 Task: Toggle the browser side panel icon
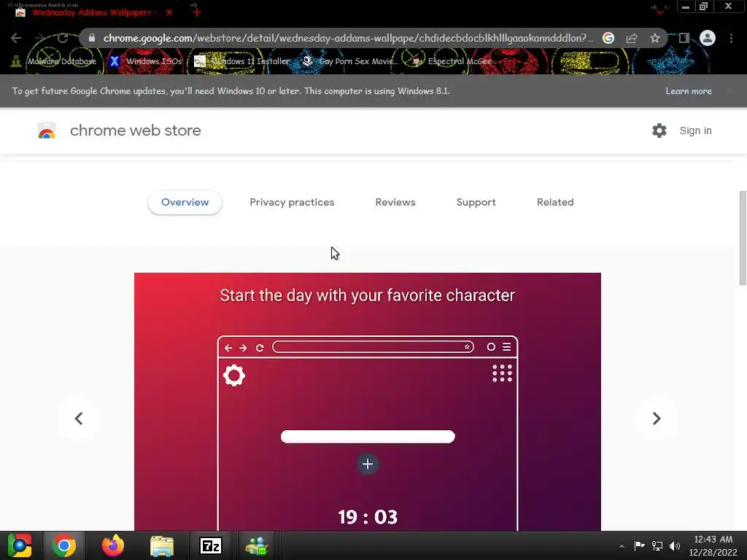[684, 38]
